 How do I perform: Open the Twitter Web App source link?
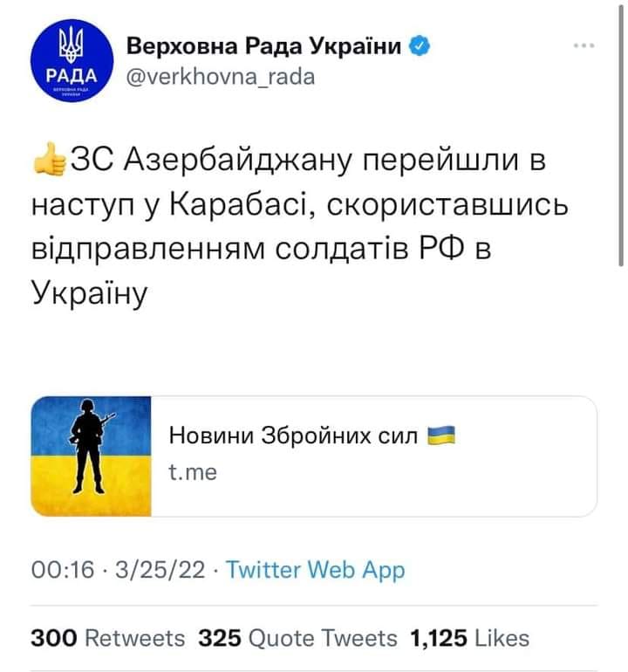pyautogui.click(x=315, y=571)
